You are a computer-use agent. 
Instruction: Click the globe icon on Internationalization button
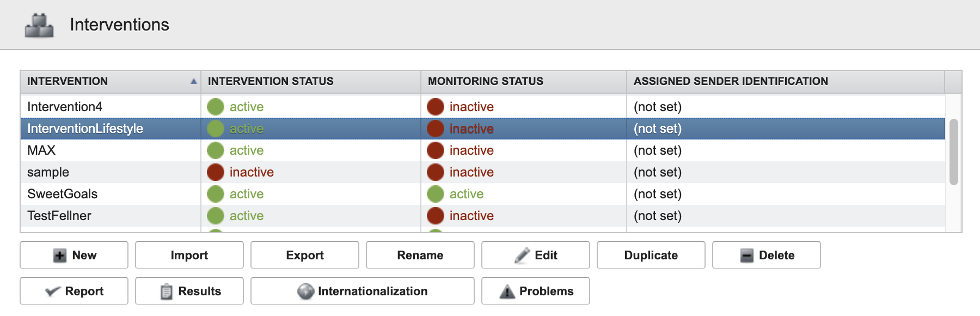(306, 291)
